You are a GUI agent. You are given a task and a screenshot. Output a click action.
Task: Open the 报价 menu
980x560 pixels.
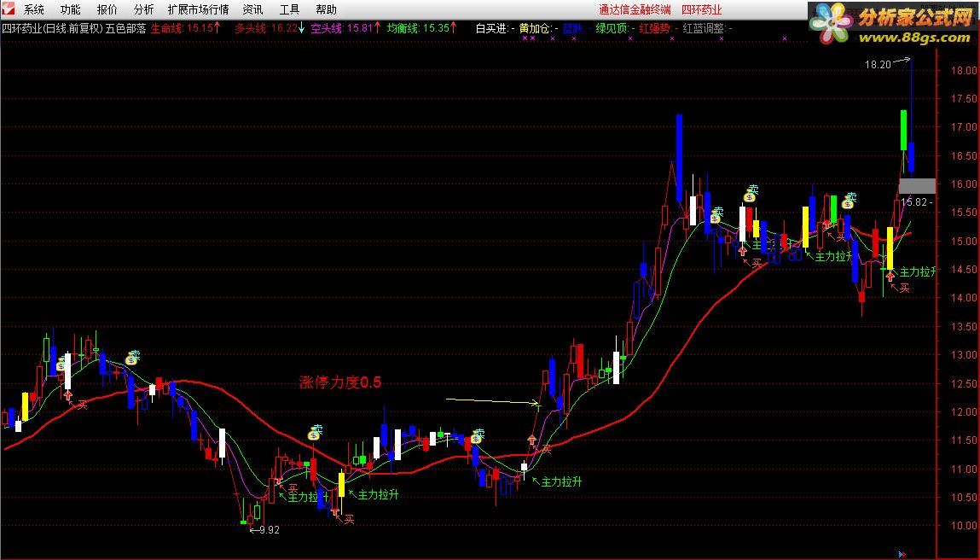tap(107, 9)
